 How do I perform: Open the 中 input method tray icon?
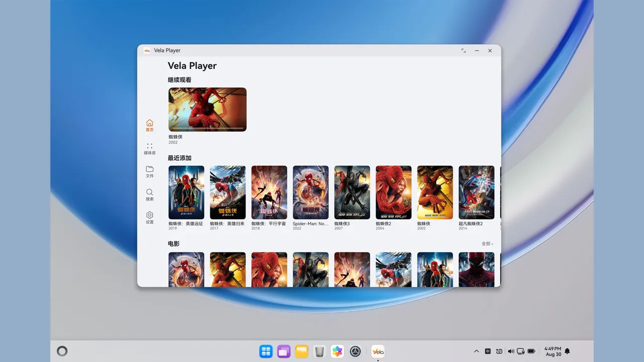[x=488, y=351]
